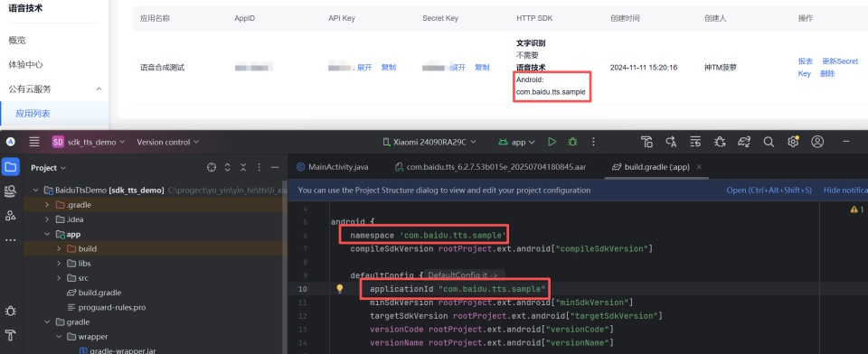Image resolution: width=868 pixels, height=354 pixels.
Task: Expand the src folder
Action: tap(59, 278)
